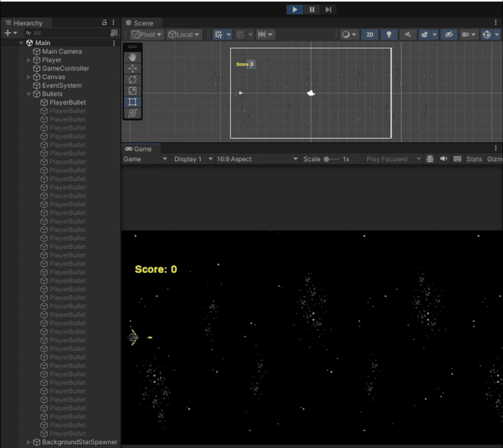The height and width of the screenshot is (448, 503).
Task: Select the Hand tool in Scene view
Action: click(x=132, y=57)
